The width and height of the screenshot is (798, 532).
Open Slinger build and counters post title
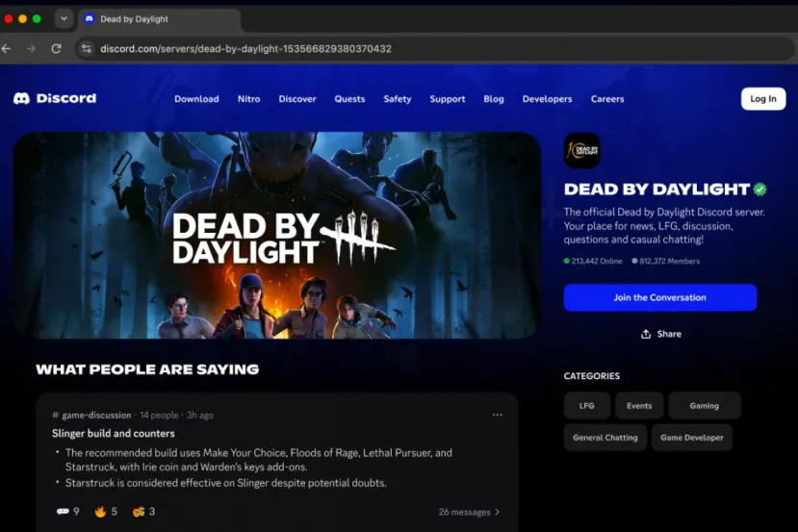pyautogui.click(x=113, y=433)
